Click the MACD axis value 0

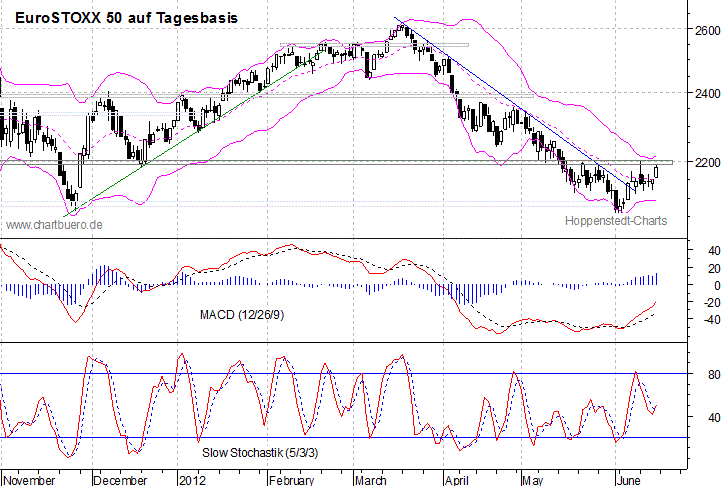(717, 286)
